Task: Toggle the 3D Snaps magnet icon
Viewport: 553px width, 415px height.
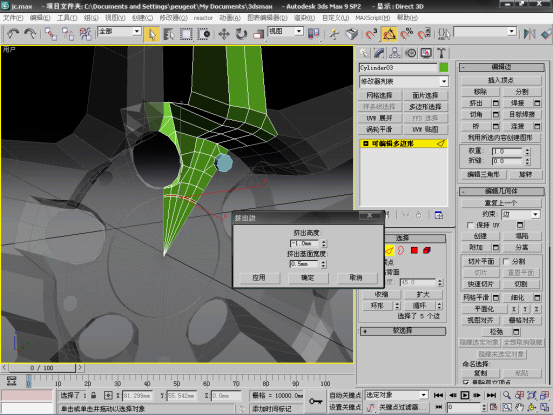Action: click(371, 34)
